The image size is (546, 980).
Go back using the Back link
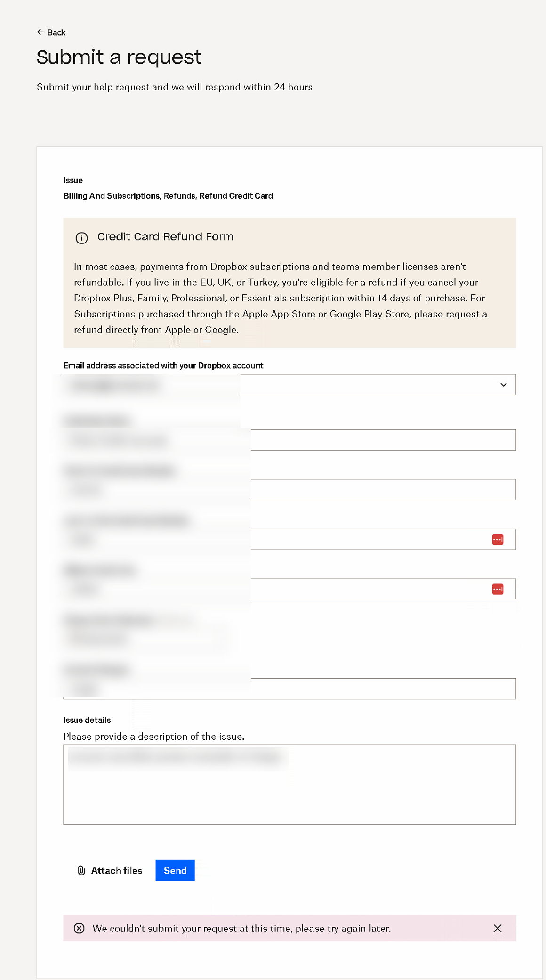point(56,32)
